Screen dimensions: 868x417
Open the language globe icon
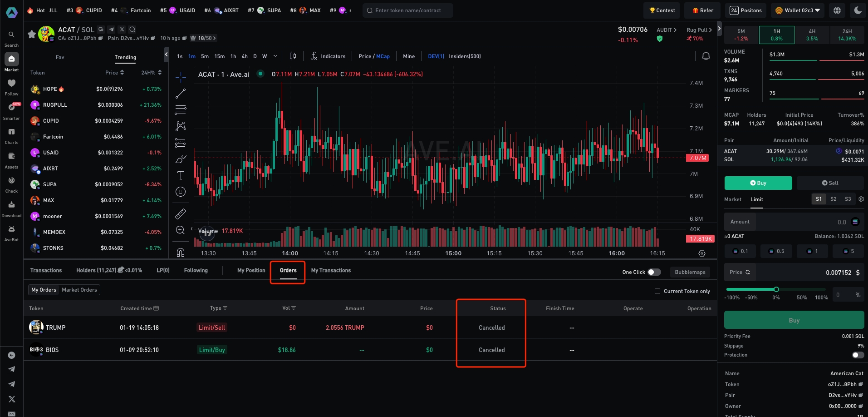coord(837,10)
